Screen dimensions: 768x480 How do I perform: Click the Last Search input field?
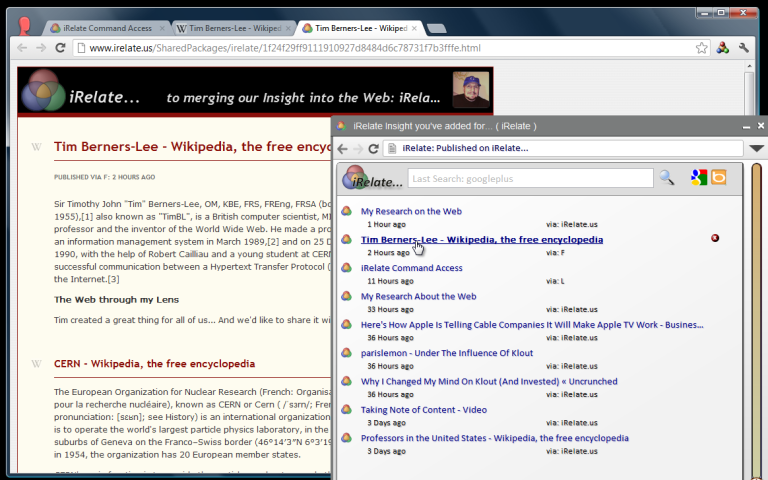530,178
